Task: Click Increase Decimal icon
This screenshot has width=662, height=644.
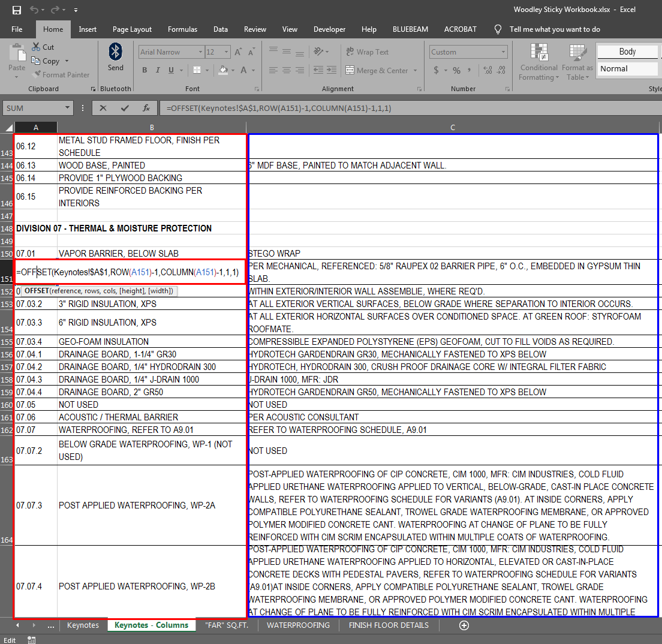Action: (488, 70)
